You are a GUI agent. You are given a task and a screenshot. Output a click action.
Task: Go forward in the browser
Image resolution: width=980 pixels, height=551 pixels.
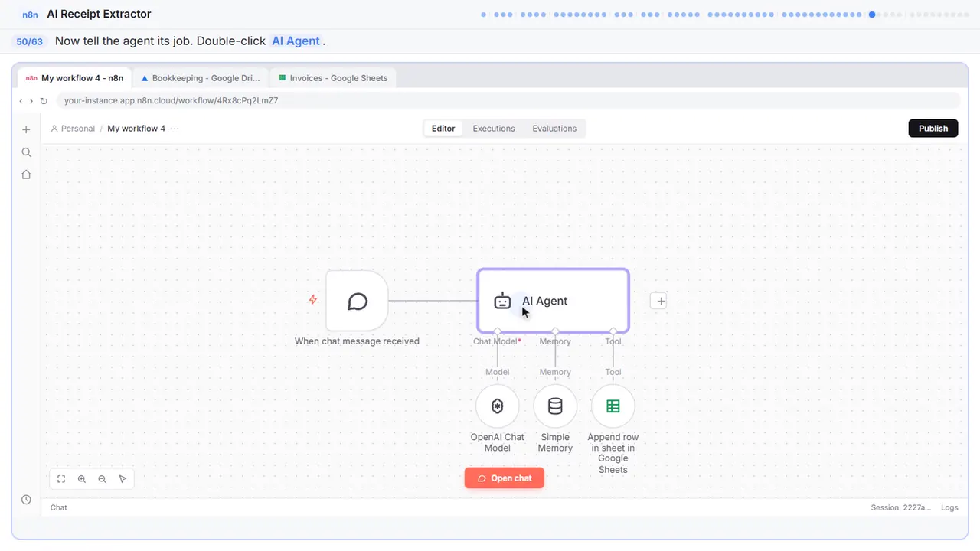[31, 100]
